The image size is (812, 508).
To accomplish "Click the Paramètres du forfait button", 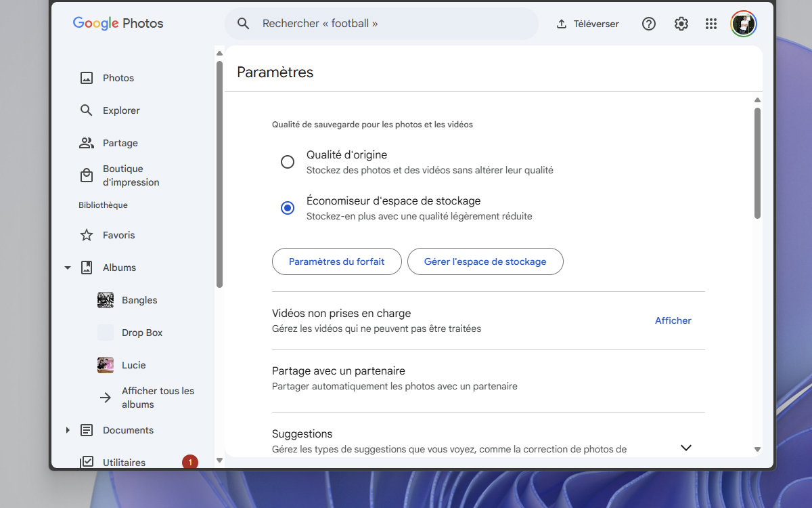I will tap(337, 261).
